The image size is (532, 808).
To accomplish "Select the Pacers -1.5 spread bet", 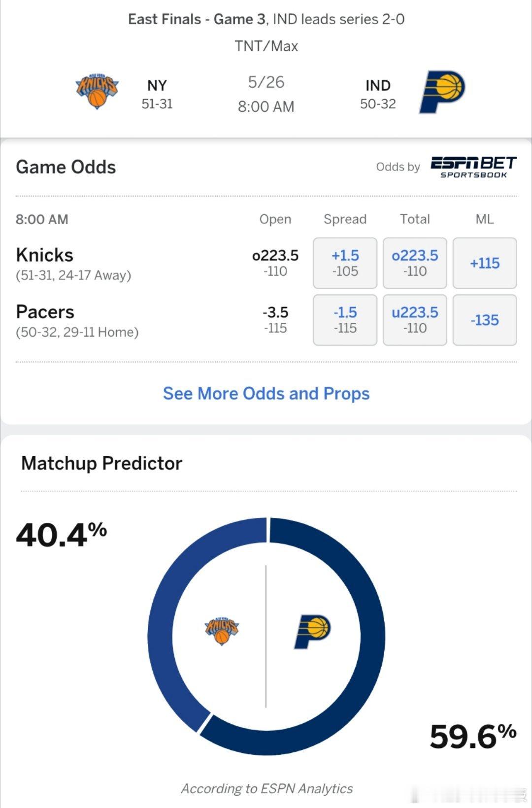I will coord(345,320).
